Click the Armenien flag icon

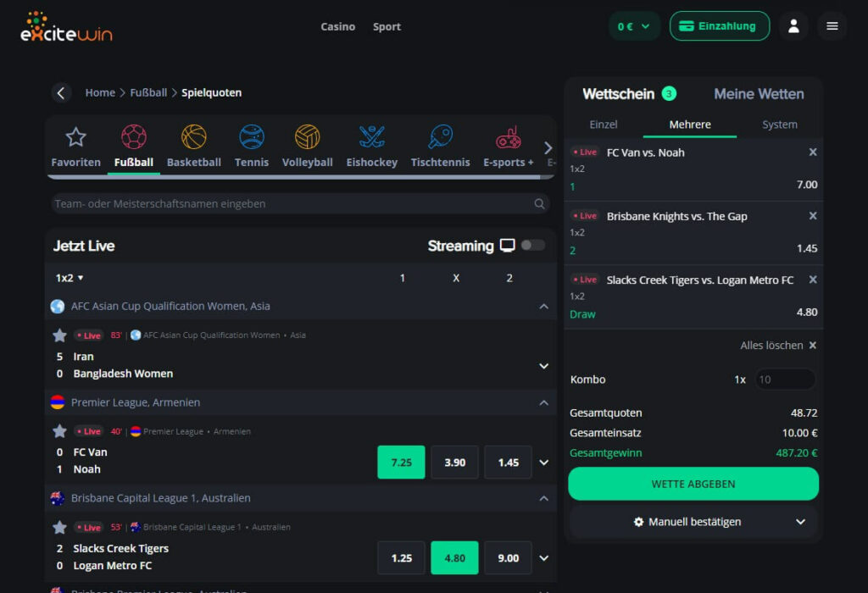coord(58,402)
